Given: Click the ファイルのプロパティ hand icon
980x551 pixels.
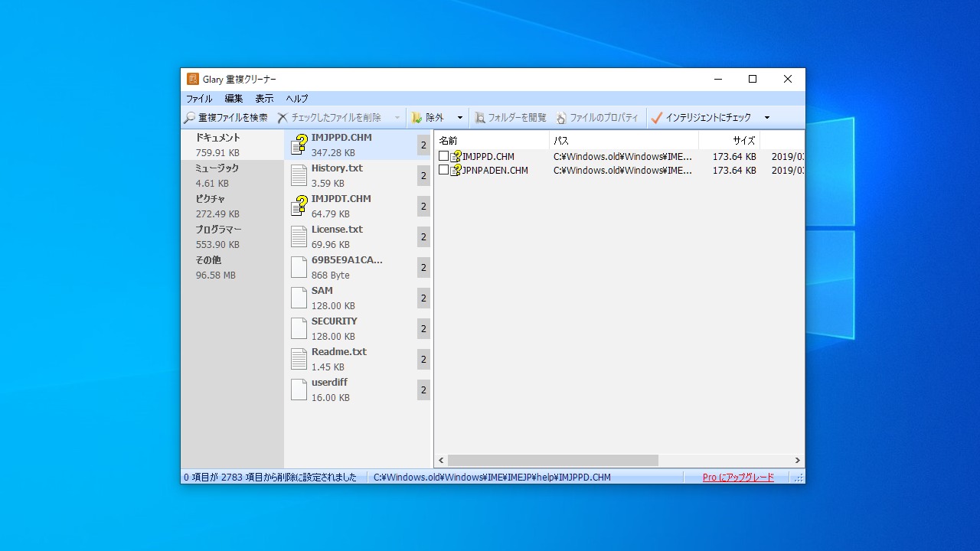Looking at the screenshot, I should point(561,118).
